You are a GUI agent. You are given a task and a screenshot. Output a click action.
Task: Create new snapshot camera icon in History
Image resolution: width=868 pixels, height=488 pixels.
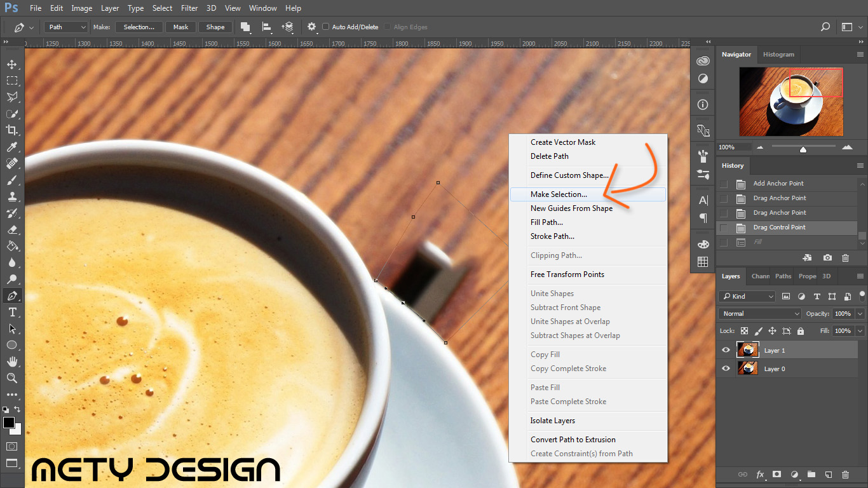(x=827, y=258)
